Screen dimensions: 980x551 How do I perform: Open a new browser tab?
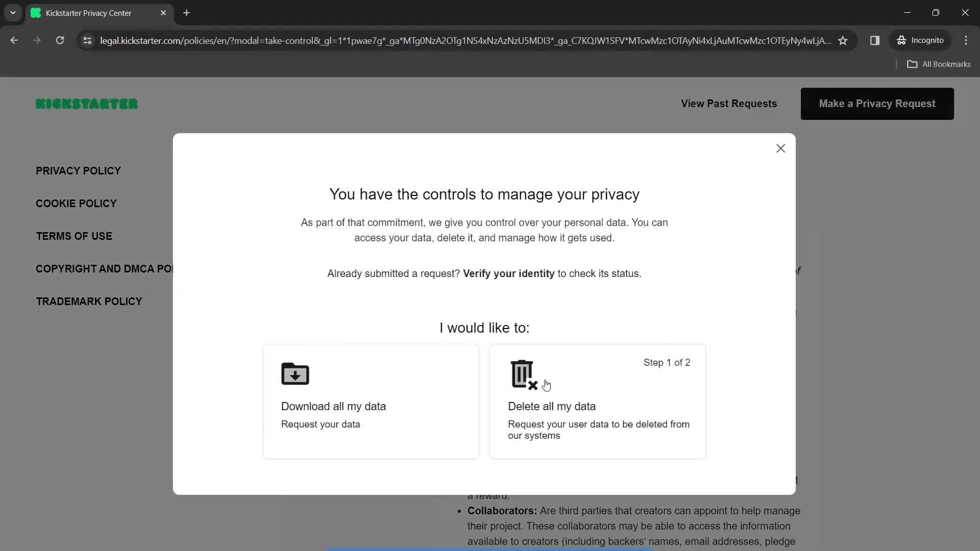tap(186, 13)
